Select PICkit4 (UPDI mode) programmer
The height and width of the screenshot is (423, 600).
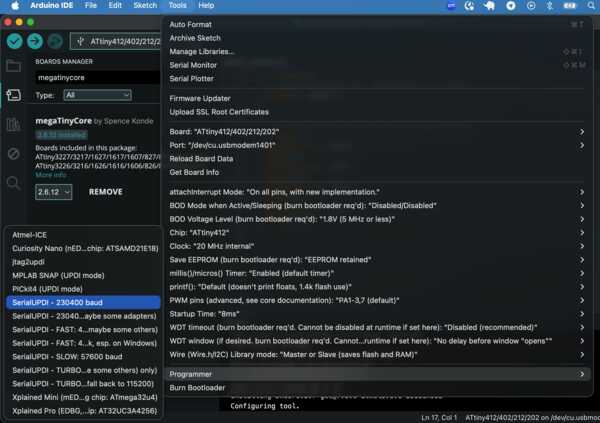83,289
